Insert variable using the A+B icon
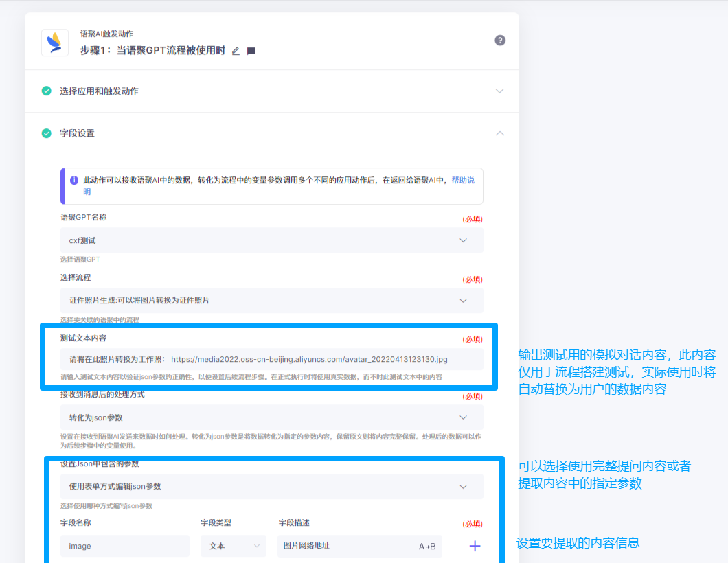 [427, 547]
